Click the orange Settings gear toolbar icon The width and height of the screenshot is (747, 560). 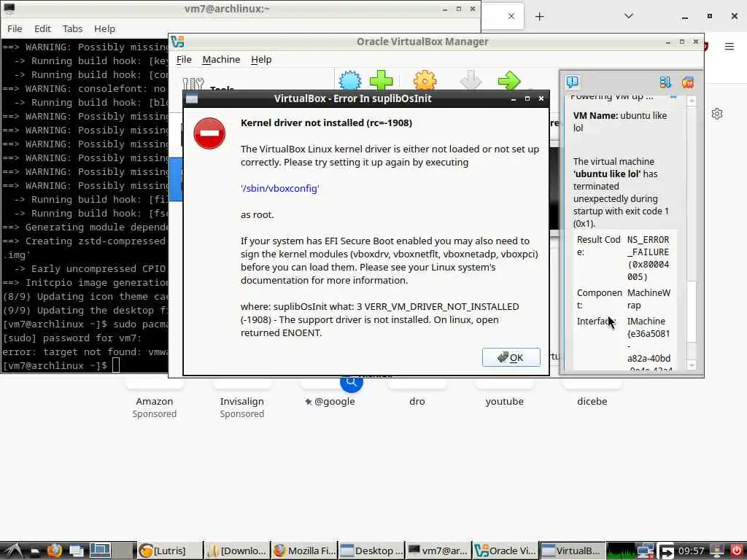tap(425, 80)
